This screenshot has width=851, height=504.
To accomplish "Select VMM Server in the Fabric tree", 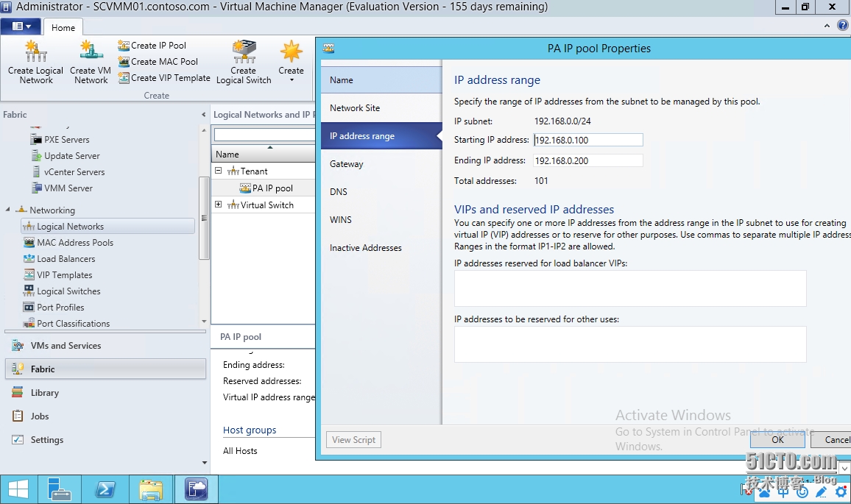I will [x=68, y=188].
